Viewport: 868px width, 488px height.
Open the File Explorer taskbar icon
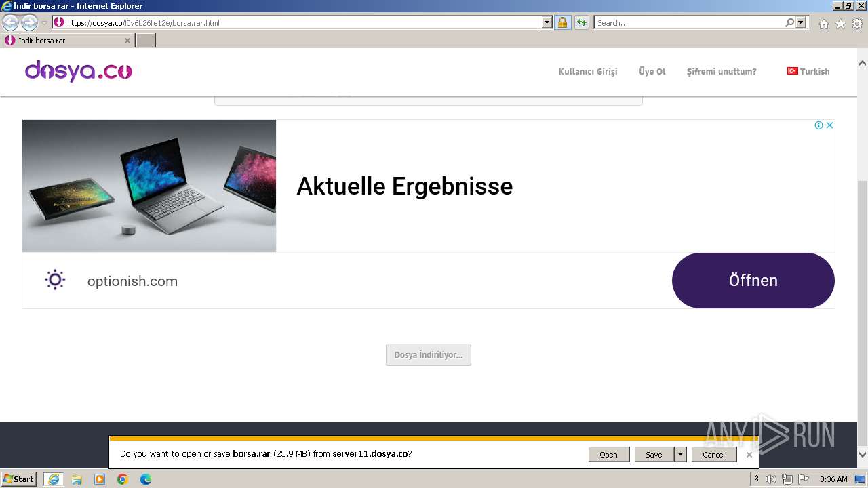click(77, 479)
